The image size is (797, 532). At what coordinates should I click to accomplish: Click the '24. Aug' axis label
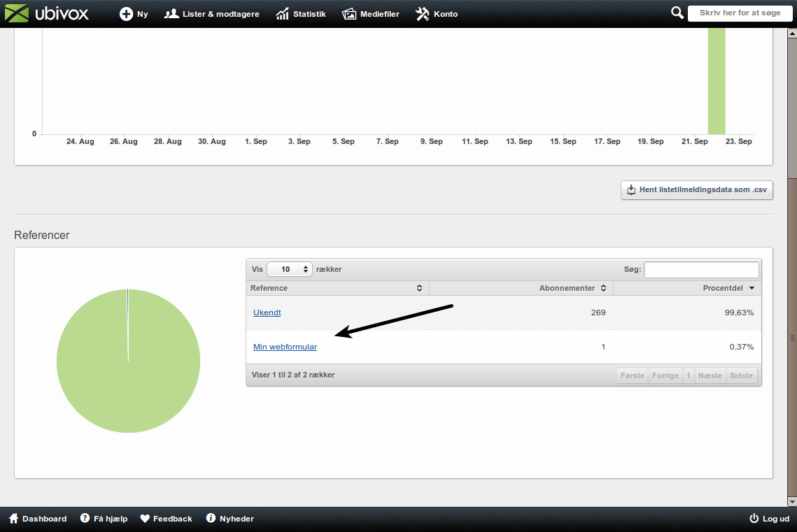coord(80,141)
